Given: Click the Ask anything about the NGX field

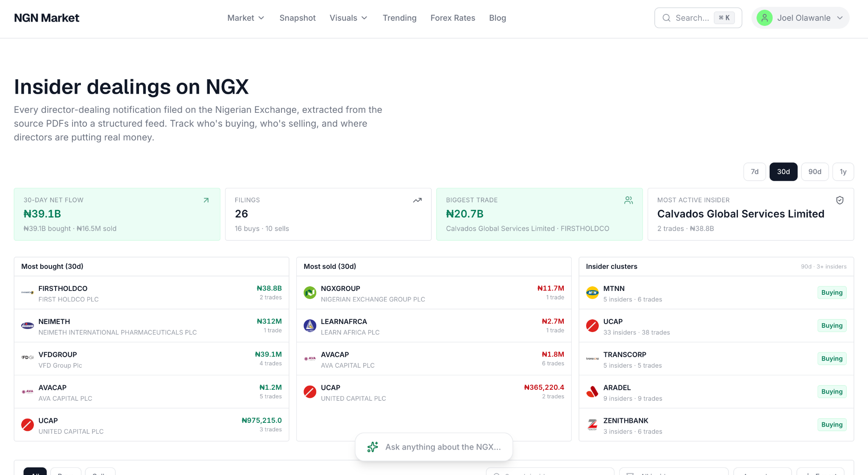Looking at the screenshot, I should pyautogui.click(x=434, y=447).
